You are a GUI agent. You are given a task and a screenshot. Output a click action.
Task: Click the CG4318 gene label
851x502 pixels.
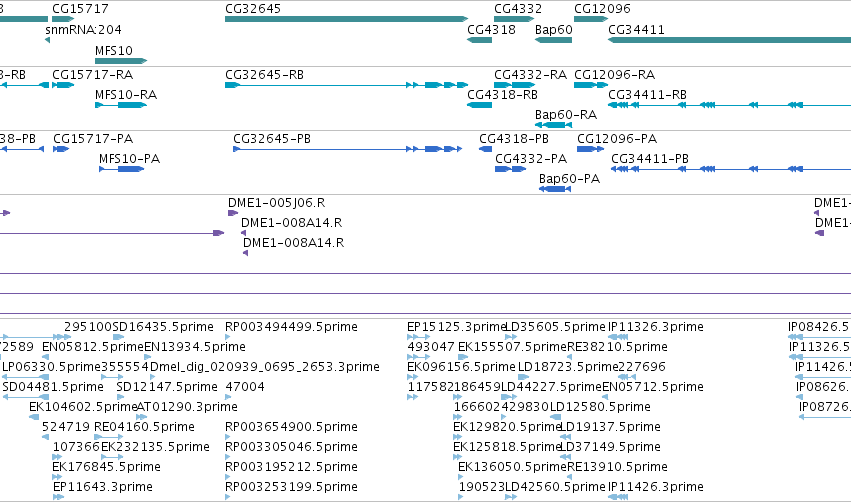point(491,29)
